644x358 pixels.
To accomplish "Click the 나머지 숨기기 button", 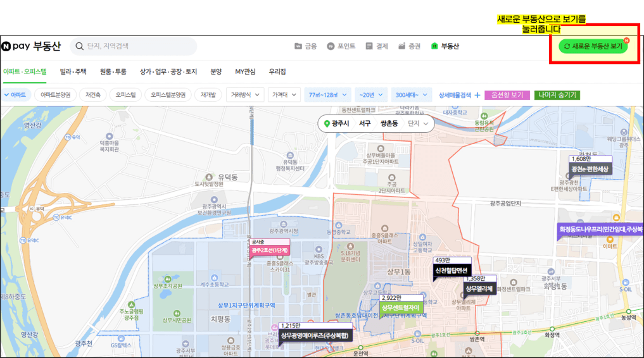I will (x=557, y=95).
